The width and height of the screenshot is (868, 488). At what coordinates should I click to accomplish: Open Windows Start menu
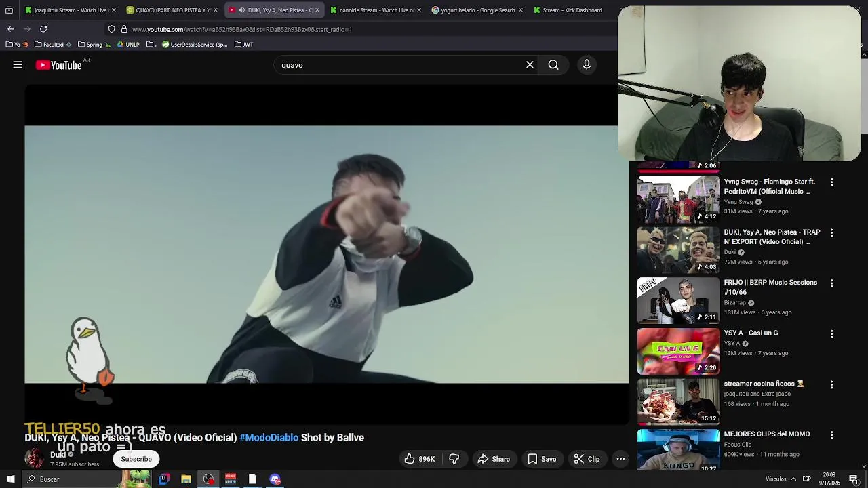coord(10,479)
